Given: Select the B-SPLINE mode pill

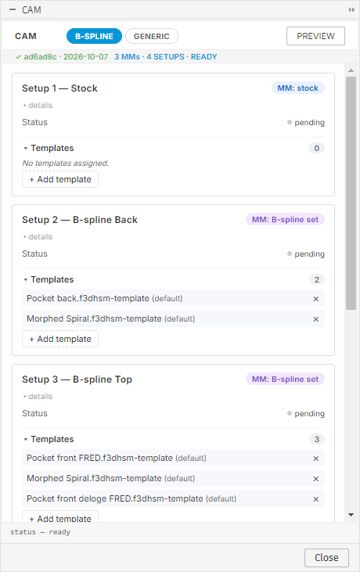Looking at the screenshot, I should pyautogui.click(x=94, y=36).
